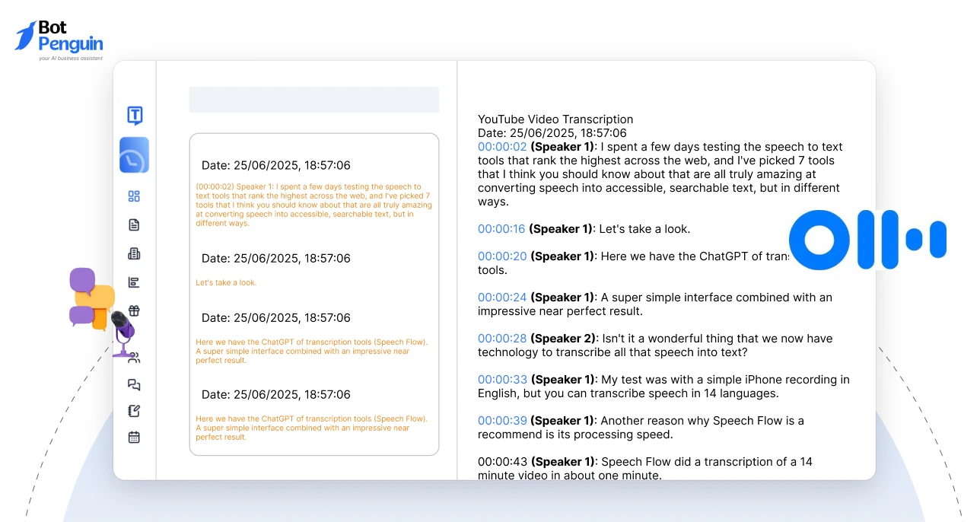Click the search field above the transcript list
This screenshot has height=522, width=980.
click(x=314, y=99)
